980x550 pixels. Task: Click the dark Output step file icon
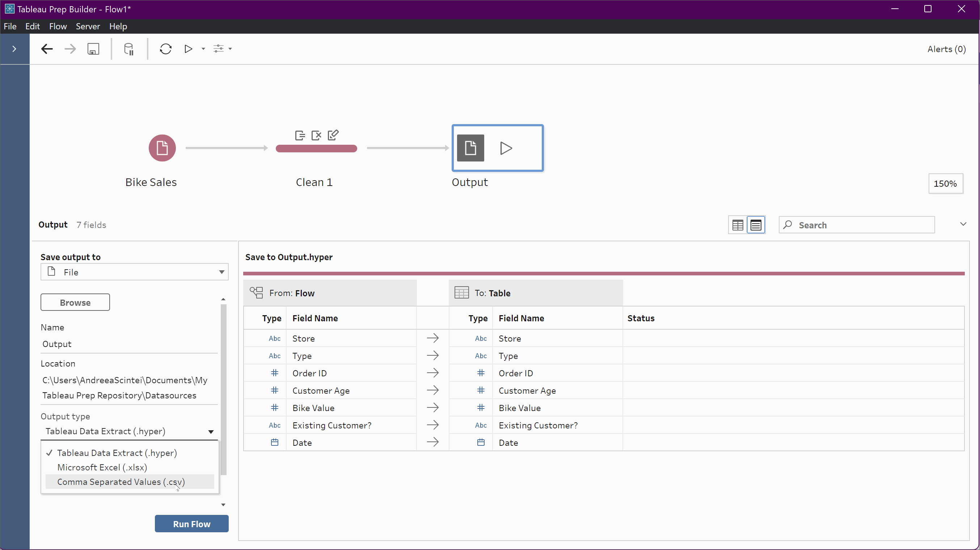click(x=470, y=148)
